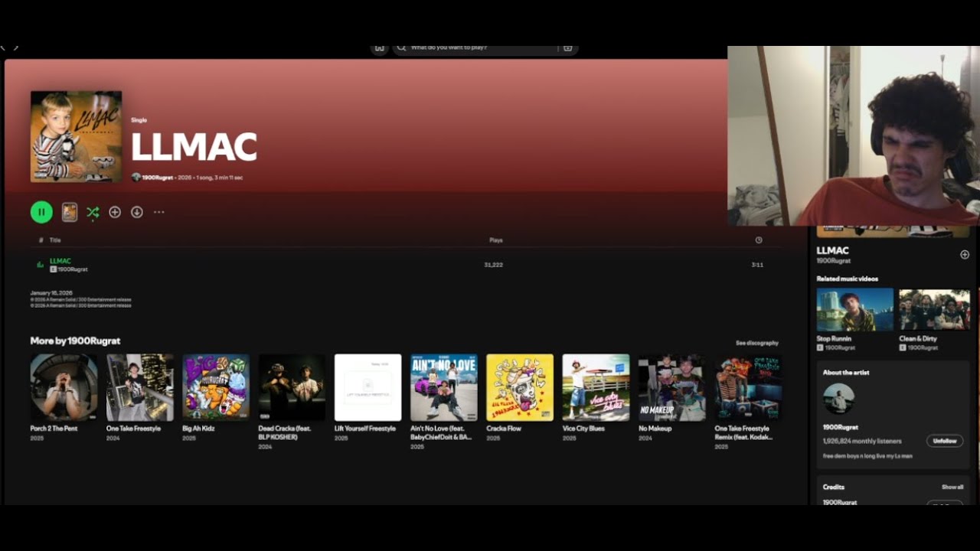Viewport: 980px width, 551px height.
Task: Click the Clean & Dirty video title
Action: (918, 338)
